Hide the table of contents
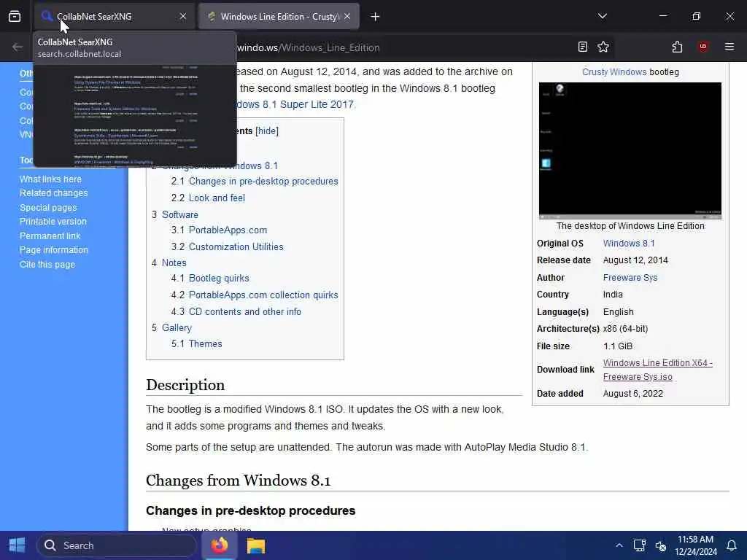This screenshot has width=747, height=560. (x=267, y=131)
